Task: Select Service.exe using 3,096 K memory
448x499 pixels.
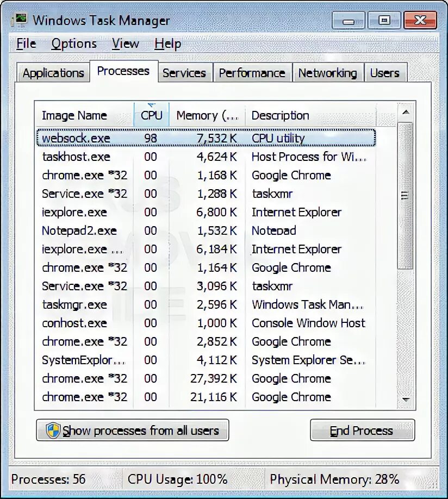Action: coord(206,286)
